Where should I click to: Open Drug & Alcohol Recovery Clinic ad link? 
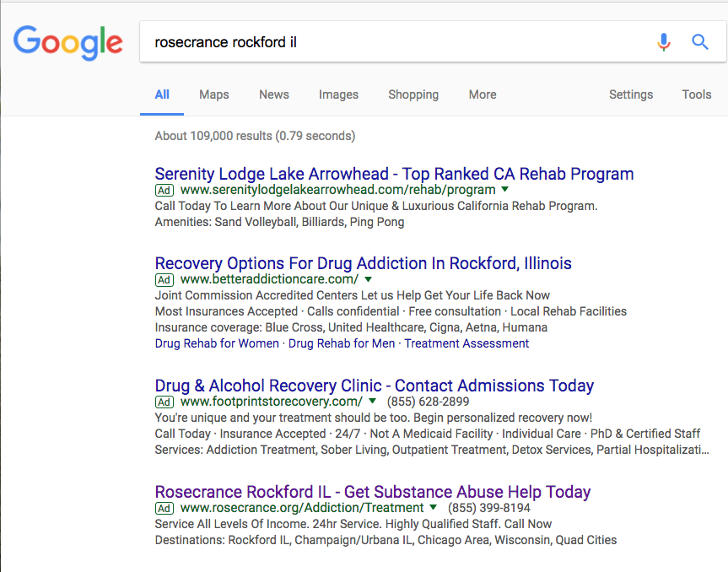(x=375, y=386)
